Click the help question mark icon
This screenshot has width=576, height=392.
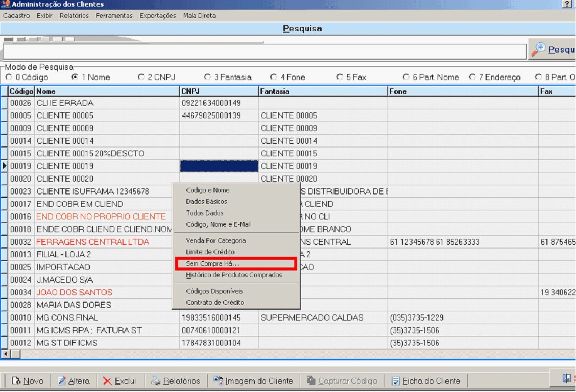tap(567, 4)
